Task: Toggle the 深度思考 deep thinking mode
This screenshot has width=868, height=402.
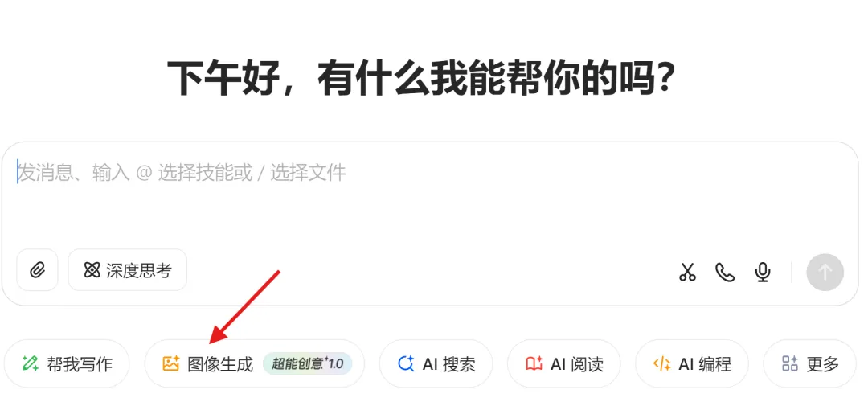Action: pos(127,270)
